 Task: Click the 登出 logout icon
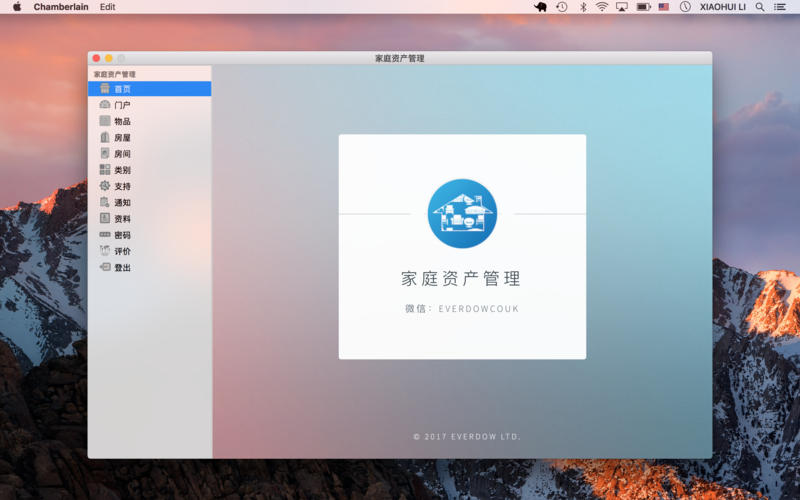tap(105, 267)
